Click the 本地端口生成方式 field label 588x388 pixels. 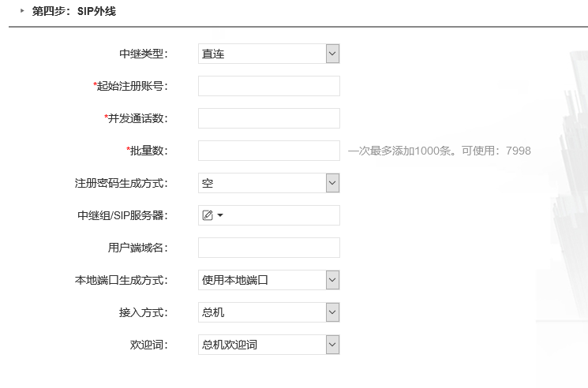[121, 280]
